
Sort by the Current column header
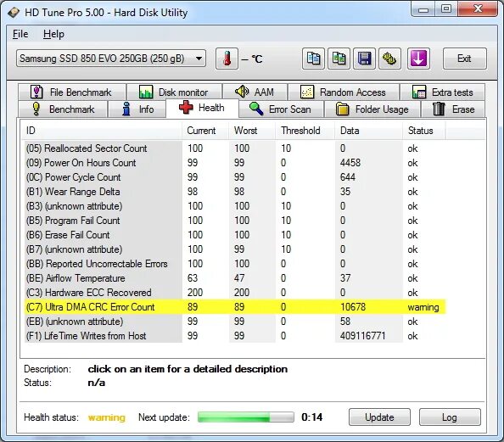[x=205, y=131]
